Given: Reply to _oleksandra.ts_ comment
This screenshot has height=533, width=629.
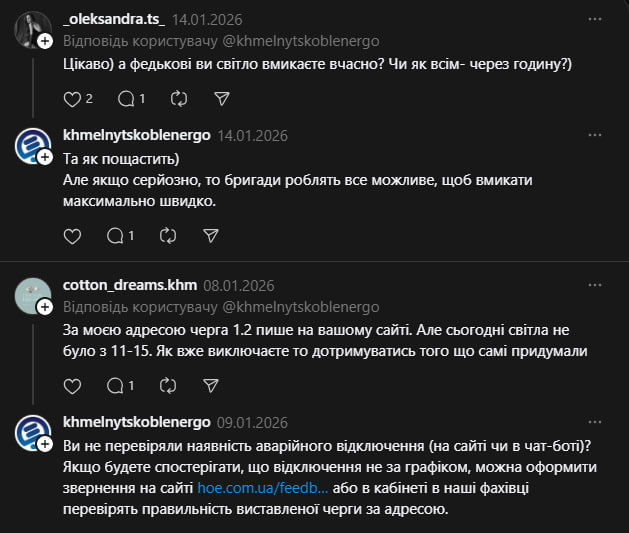Looking at the screenshot, I should click(x=125, y=99).
